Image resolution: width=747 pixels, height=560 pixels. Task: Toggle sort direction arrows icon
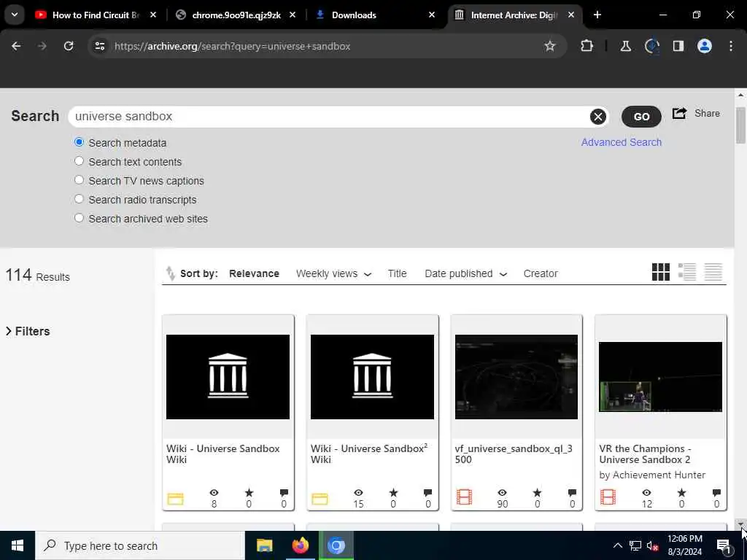tap(170, 273)
